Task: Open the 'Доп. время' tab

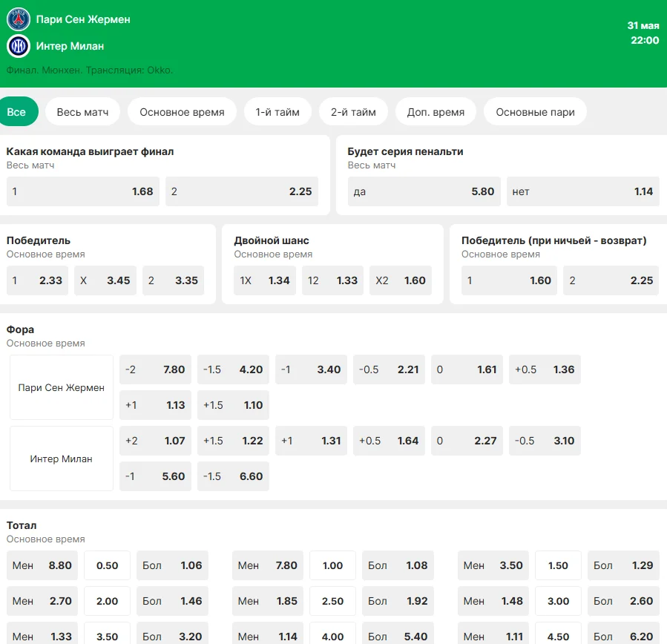Action: 436,112
